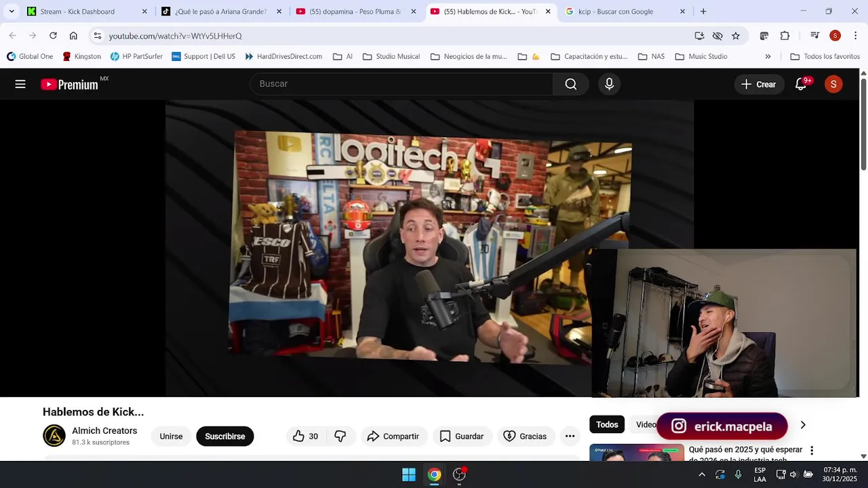The width and height of the screenshot is (868, 488).
Task: Show next filter chips arrow
Action: pyautogui.click(x=803, y=425)
